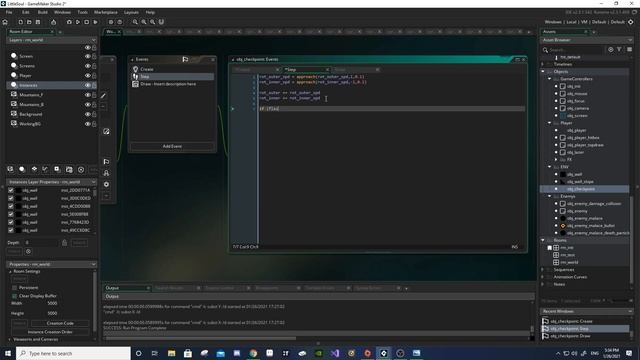Image resolution: width=640 pixels, height=360 pixels.
Task: Click the Zoom Reset magnifier toolbar icon
Action: click(x=144, y=22)
